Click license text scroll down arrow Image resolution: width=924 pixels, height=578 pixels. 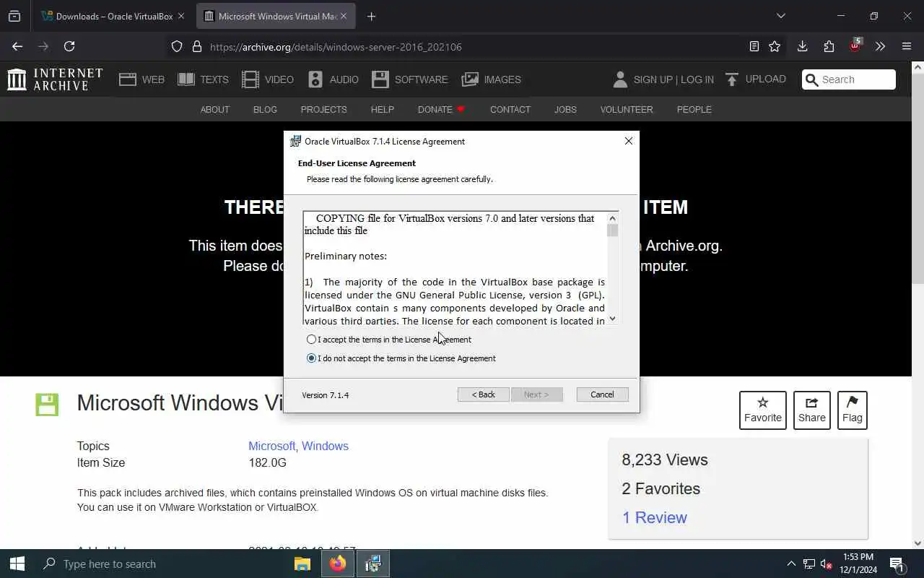click(x=612, y=319)
